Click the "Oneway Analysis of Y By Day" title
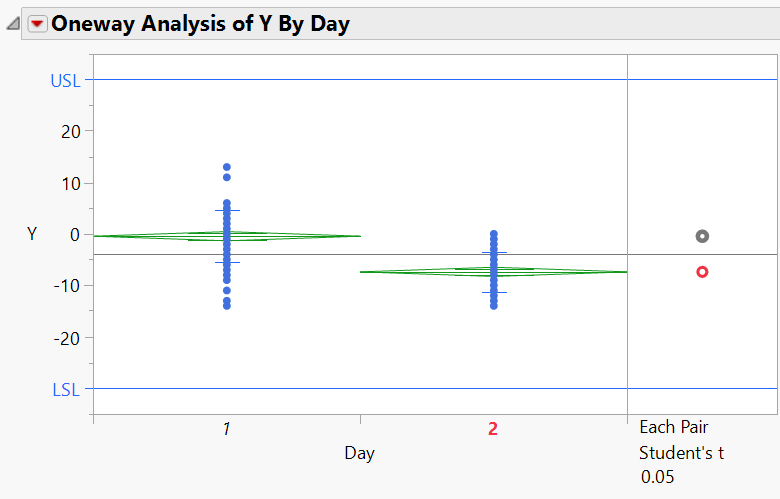780x499 pixels. [201, 25]
